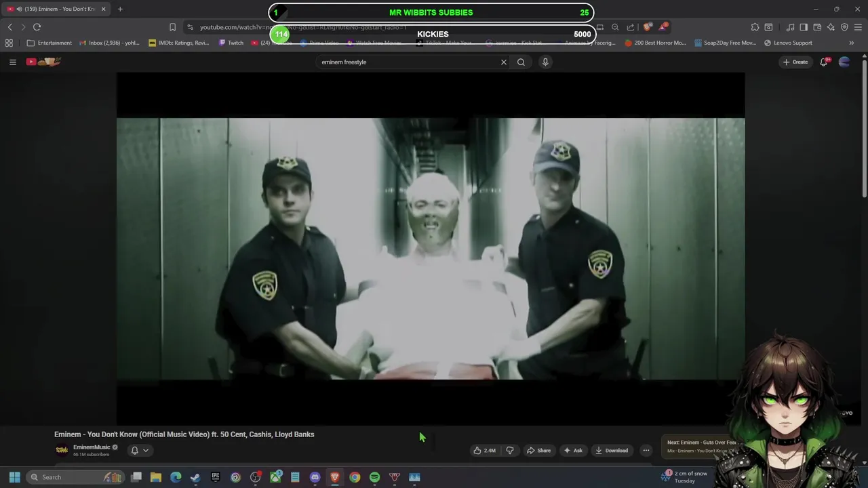
Task: Share the Eminem video
Action: 539,450
